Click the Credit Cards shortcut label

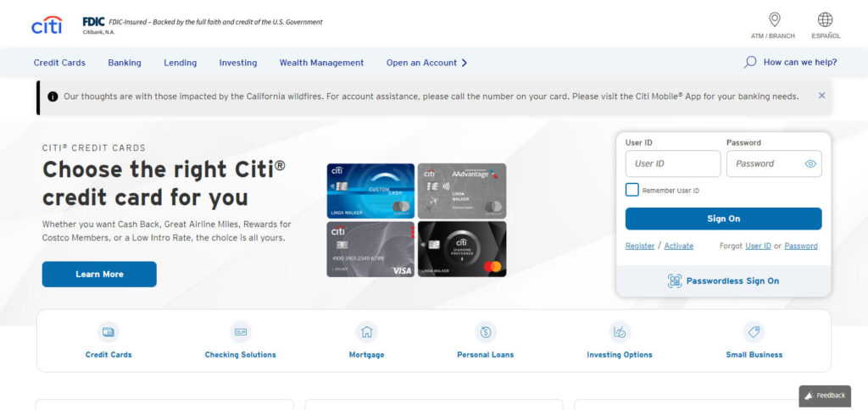108,355
